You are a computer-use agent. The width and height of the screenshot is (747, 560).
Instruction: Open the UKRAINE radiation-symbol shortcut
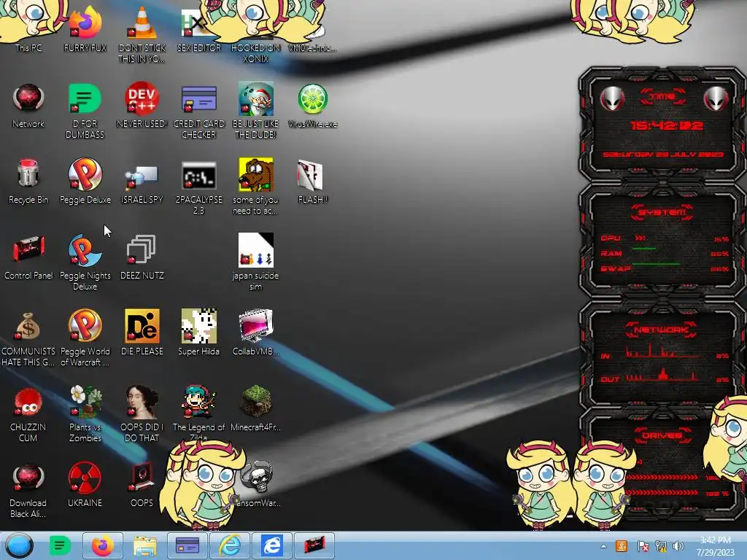(85, 484)
